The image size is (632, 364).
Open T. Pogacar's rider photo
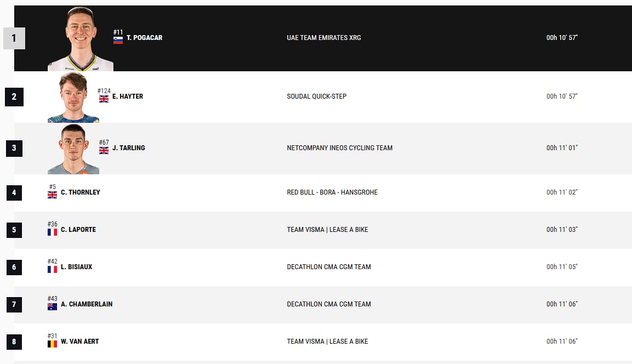point(81,39)
